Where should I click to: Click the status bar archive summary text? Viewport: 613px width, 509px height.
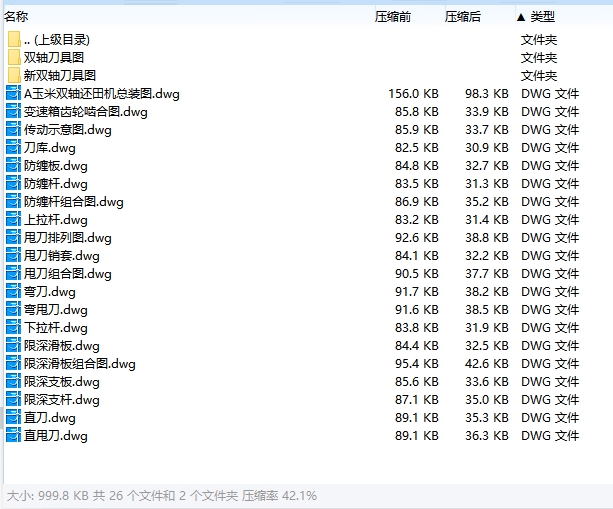pyautogui.click(x=162, y=496)
